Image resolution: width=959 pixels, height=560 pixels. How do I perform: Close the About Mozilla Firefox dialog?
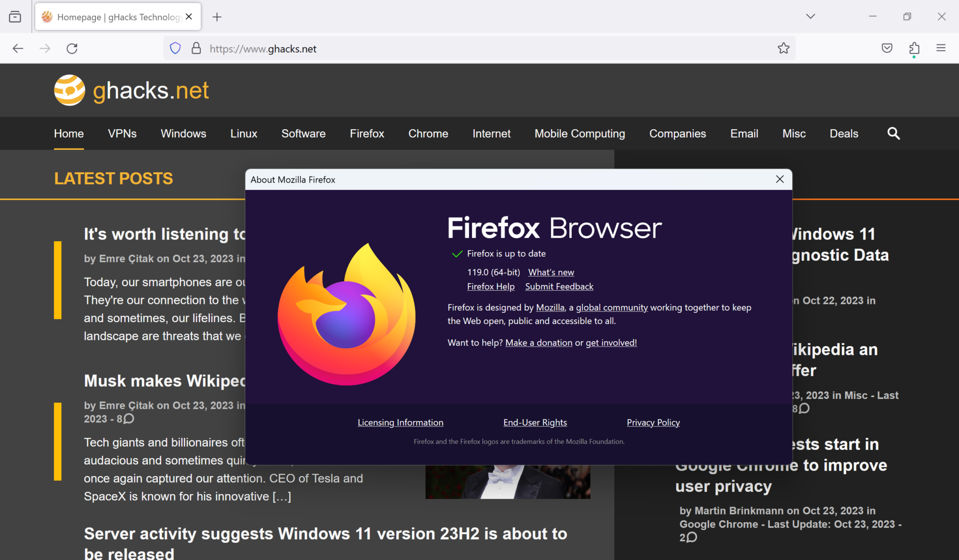(x=779, y=179)
